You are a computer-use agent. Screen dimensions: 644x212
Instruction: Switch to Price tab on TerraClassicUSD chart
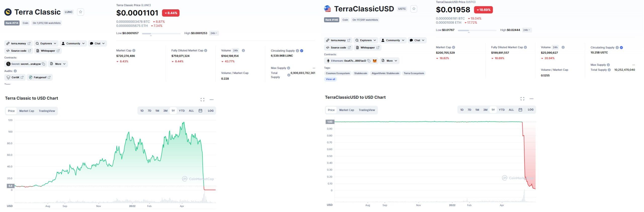pyautogui.click(x=331, y=110)
